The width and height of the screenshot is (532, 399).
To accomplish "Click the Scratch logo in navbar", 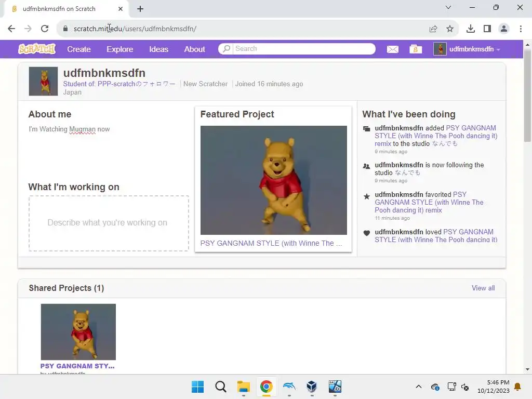I will tap(37, 49).
